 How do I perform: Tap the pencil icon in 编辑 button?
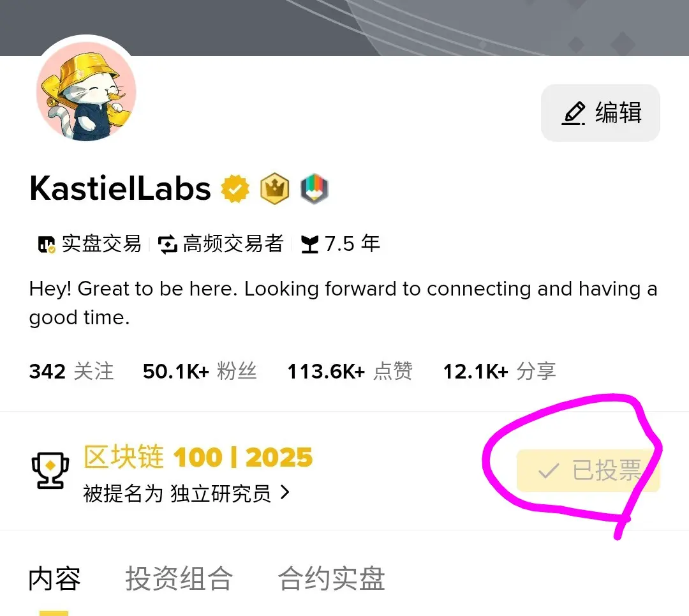[x=574, y=114]
